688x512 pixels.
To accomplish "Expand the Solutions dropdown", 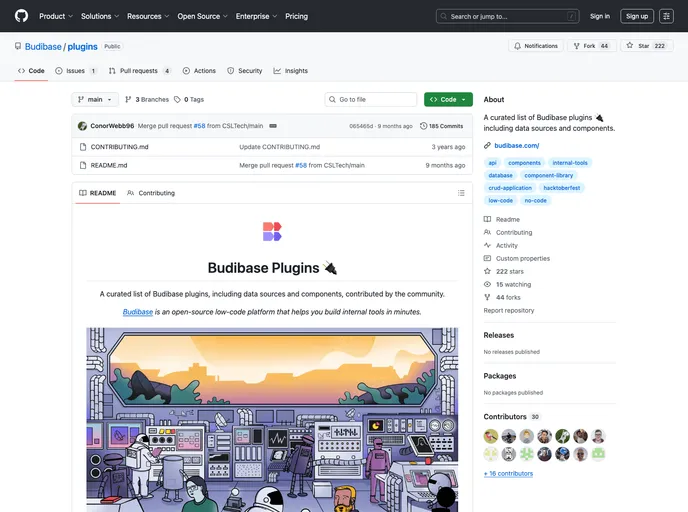I will click(100, 16).
